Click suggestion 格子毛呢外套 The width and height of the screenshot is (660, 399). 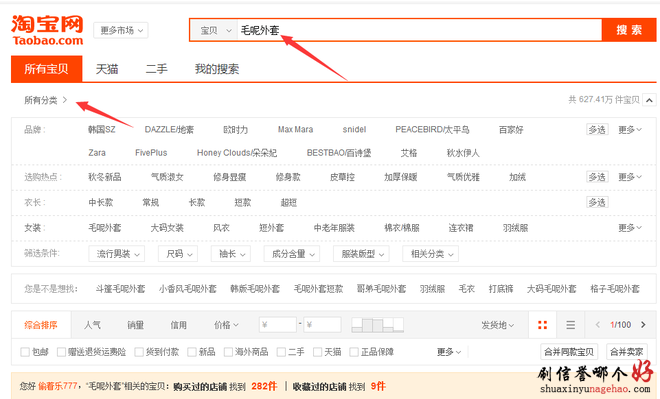coord(615,289)
